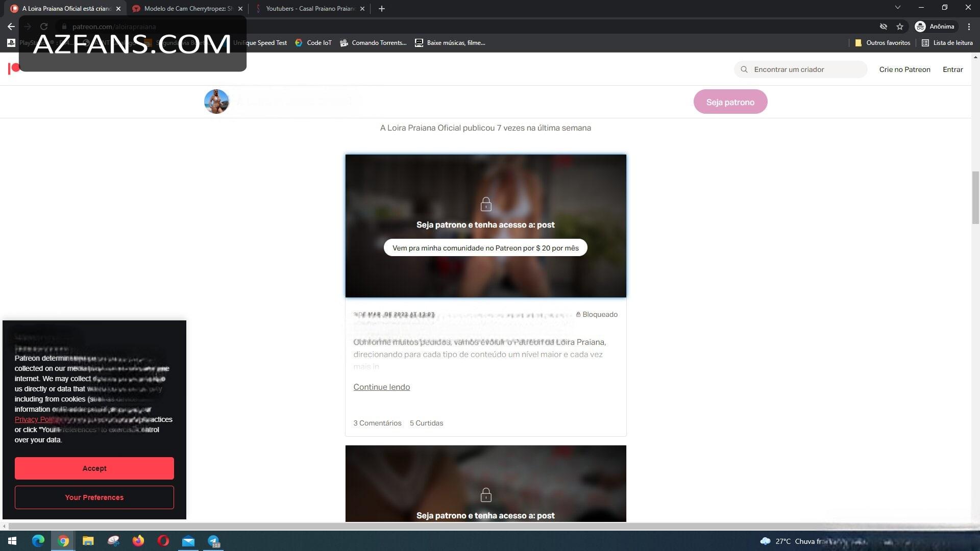Open Baixe músicas, filme bookmark
980x551 pixels.
pos(450,43)
